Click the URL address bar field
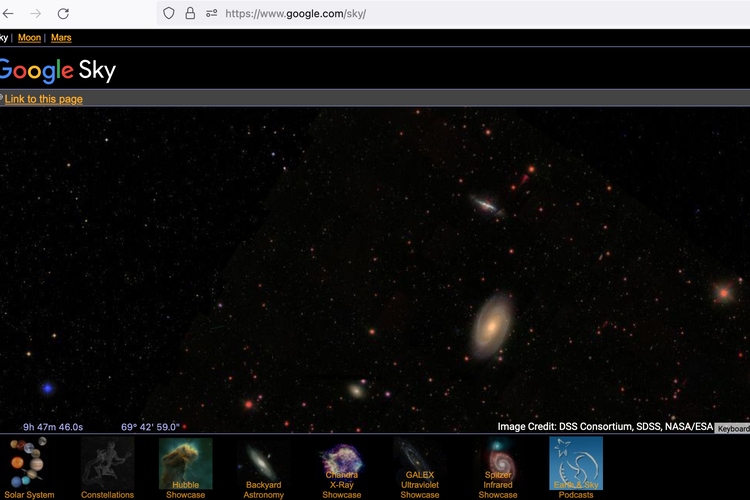This screenshot has height=500, width=750. tap(450, 14)
